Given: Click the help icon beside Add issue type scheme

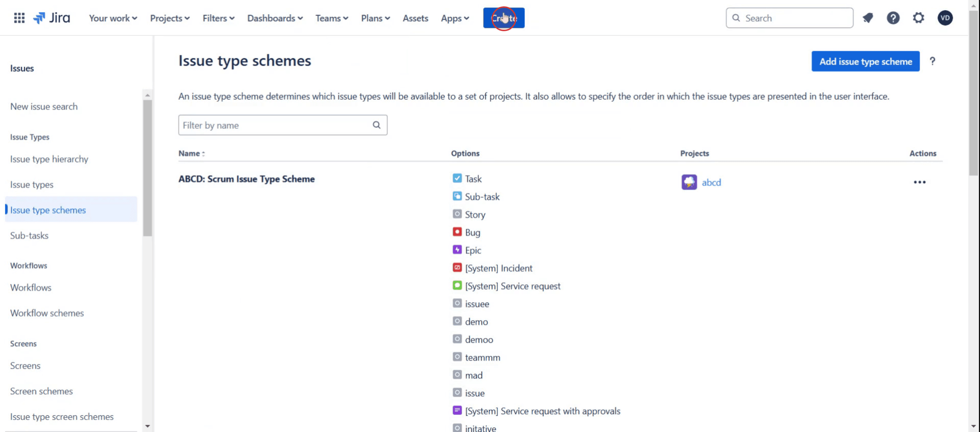Looking at the screenshot, I should (932, 61).
